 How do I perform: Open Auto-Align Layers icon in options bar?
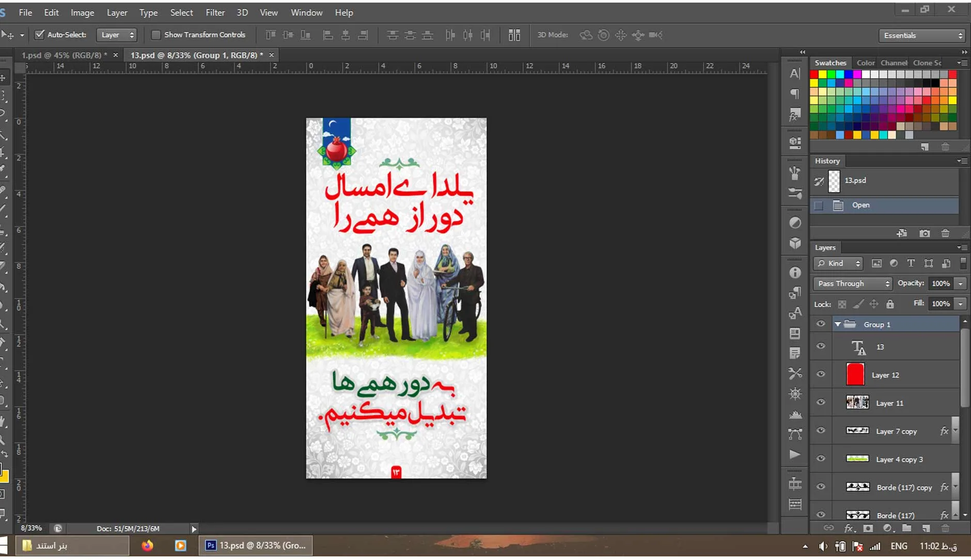(x=514, y=35)
